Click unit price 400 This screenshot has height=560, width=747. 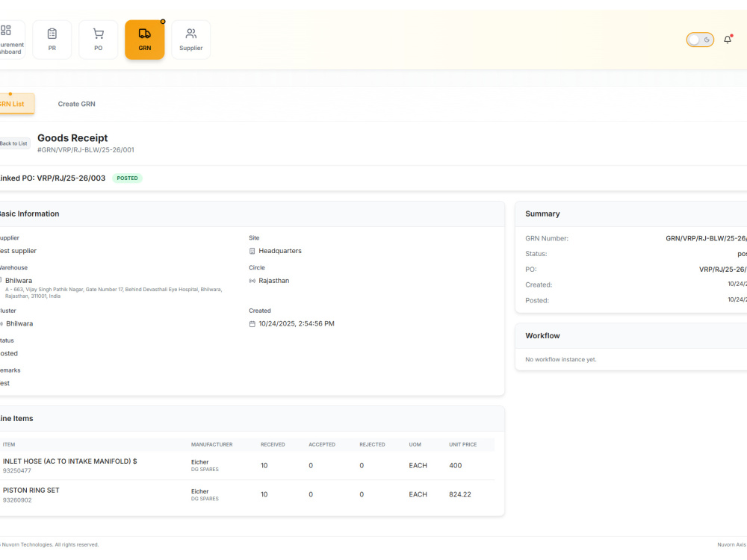456,466
